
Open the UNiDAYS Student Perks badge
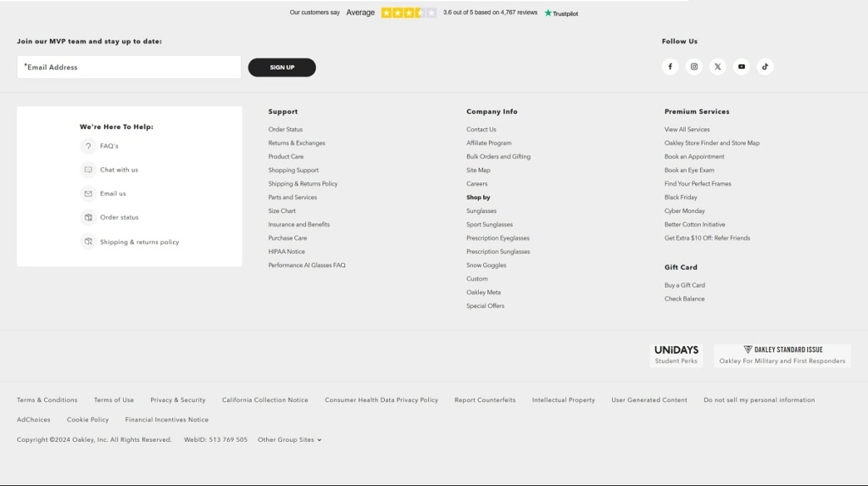pos(676,355)
